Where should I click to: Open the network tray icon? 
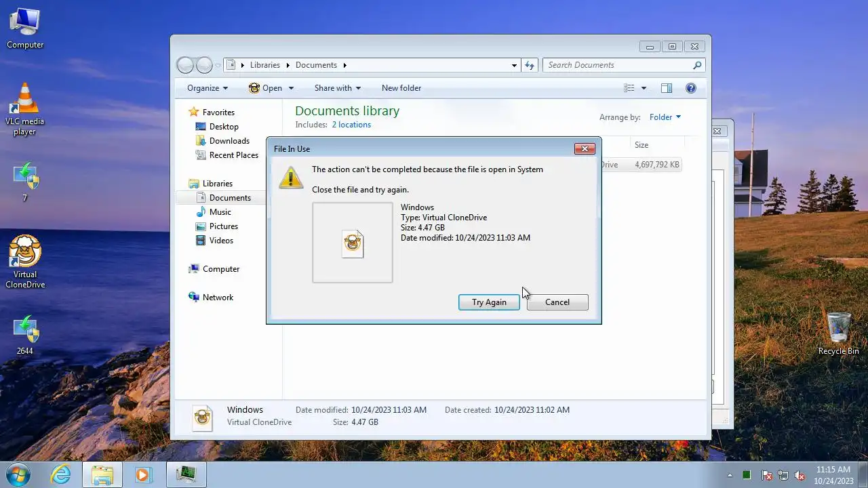(x=783, y=475)
